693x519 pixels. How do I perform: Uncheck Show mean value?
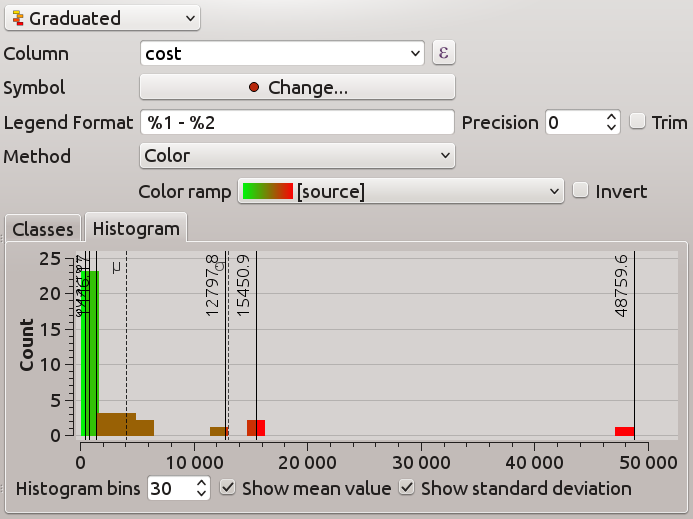point(228,488)
